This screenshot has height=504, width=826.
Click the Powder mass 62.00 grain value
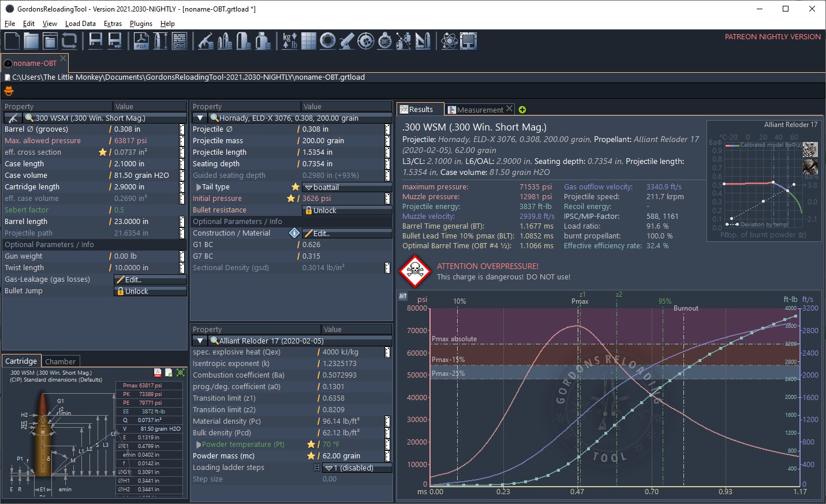[x=341, y=456]
